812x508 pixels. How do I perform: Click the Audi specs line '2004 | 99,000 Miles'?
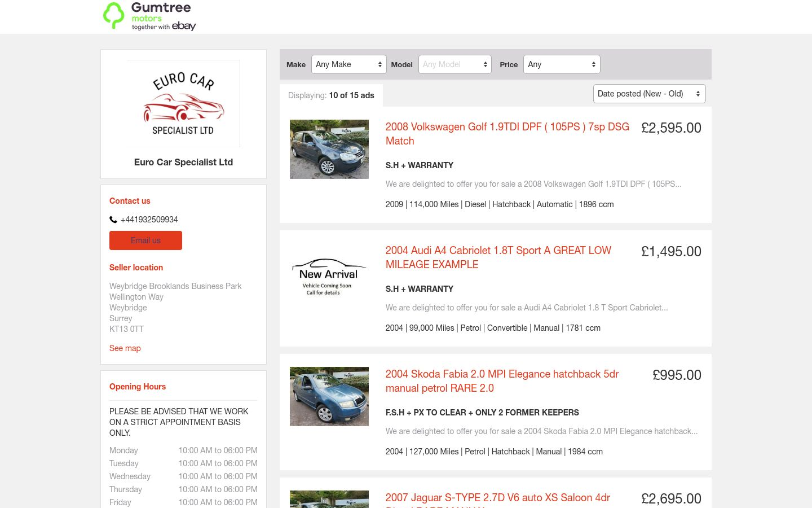point(493,328)
